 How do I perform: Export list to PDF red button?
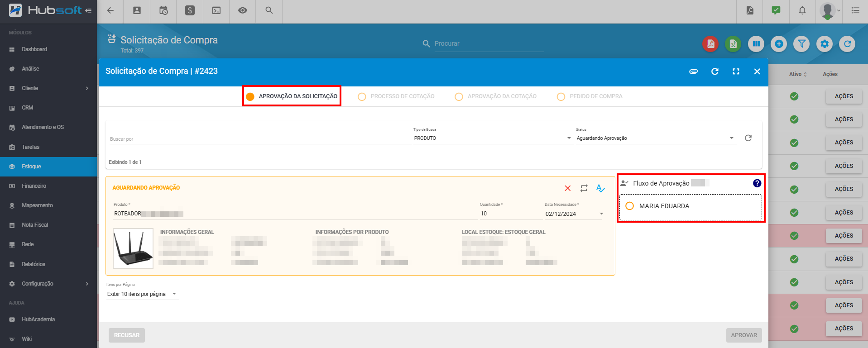pyautogui.click(x=711, y=44)
